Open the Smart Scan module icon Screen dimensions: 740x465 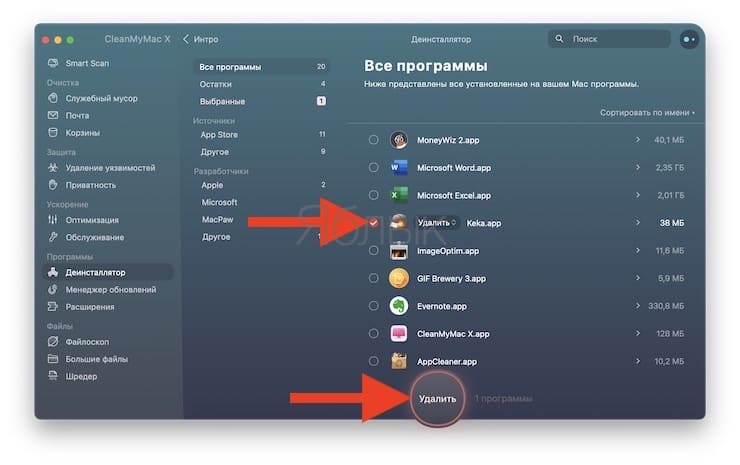[x=53, y=63]
